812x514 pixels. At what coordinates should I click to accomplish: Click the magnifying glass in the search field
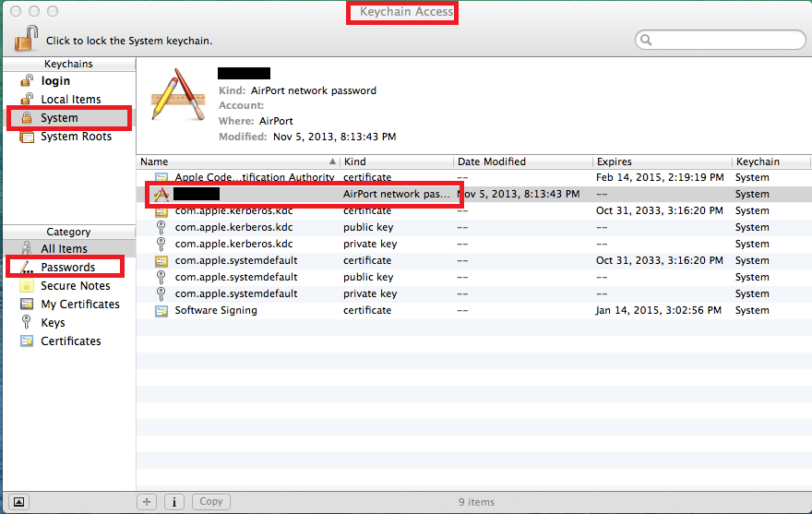coord(645,40)
